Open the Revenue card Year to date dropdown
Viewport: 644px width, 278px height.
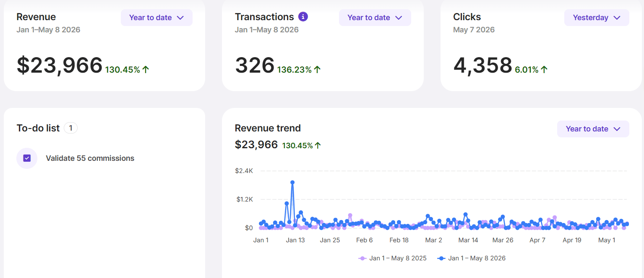[x=156, y=18]
